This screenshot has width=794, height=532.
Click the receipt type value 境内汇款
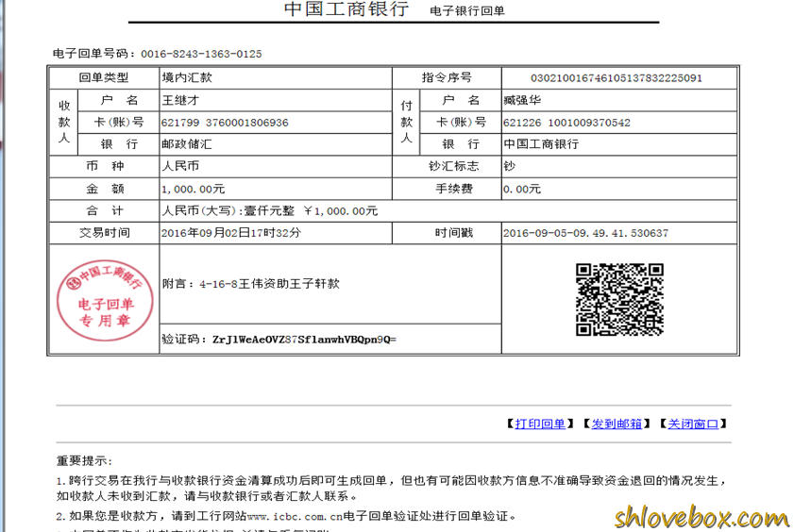(187, 77)
